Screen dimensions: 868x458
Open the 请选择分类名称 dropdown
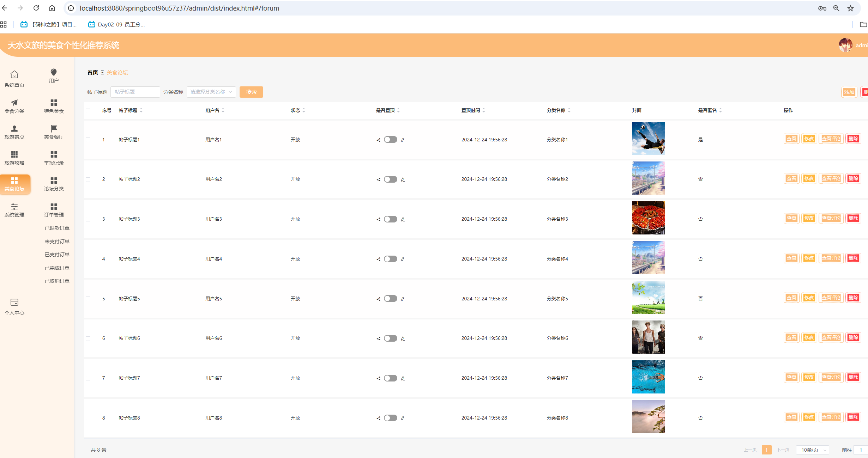[211, 92]
